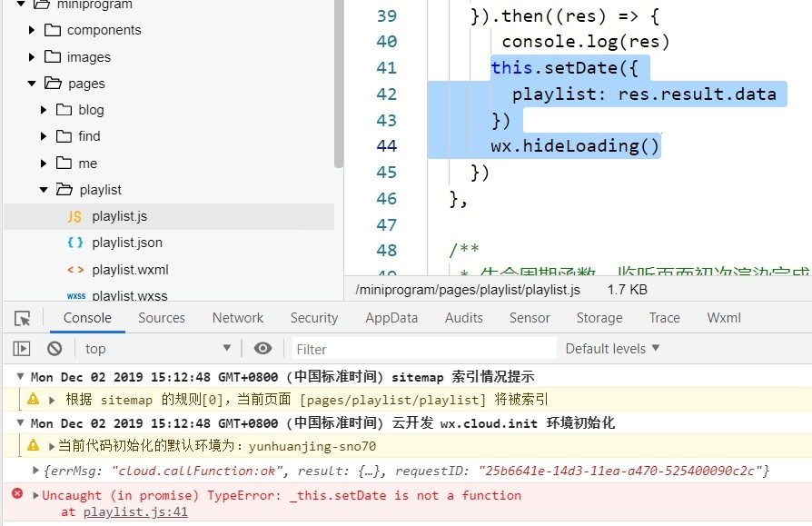Image resolution: width=812 pixels, height=526 pixels.
Task: Expand the Uncaught TypeError message arrow
Action: click(35, 495)
